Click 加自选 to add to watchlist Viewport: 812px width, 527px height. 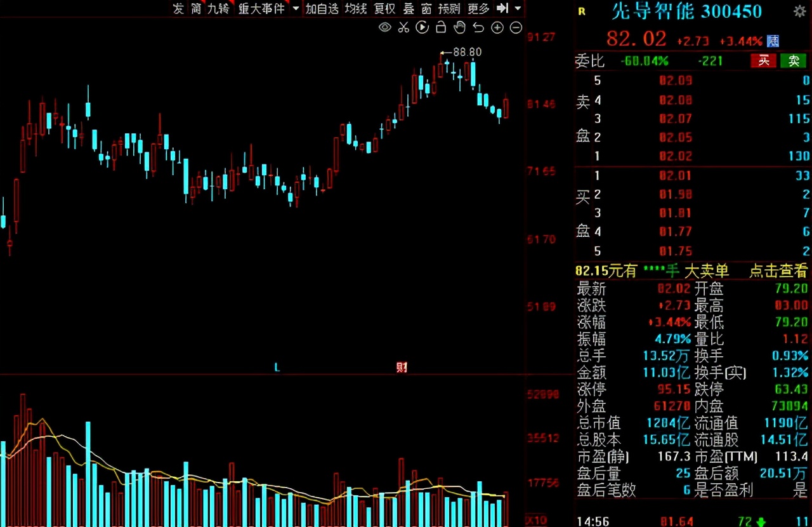[322, 8]
